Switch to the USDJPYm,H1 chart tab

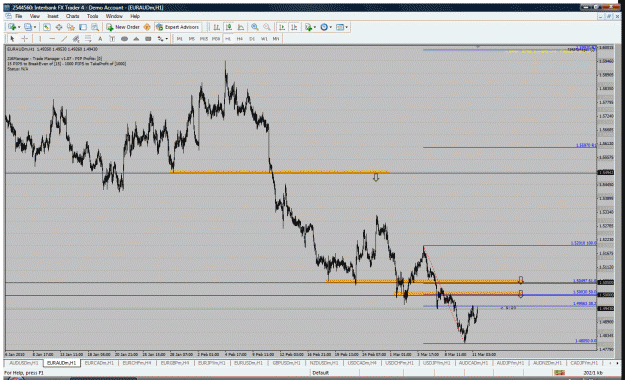(436, 363)
